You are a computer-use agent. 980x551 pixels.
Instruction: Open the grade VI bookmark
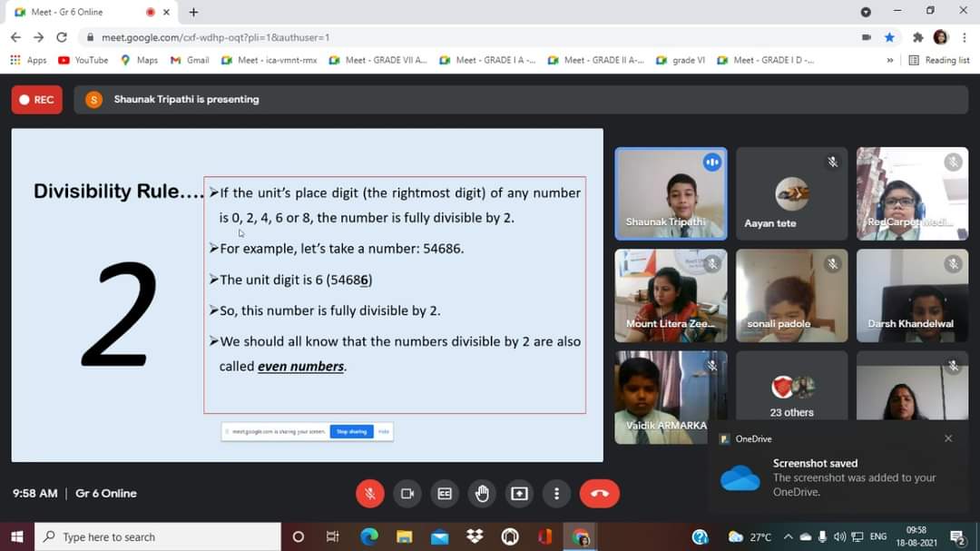(x=681, y=60)
